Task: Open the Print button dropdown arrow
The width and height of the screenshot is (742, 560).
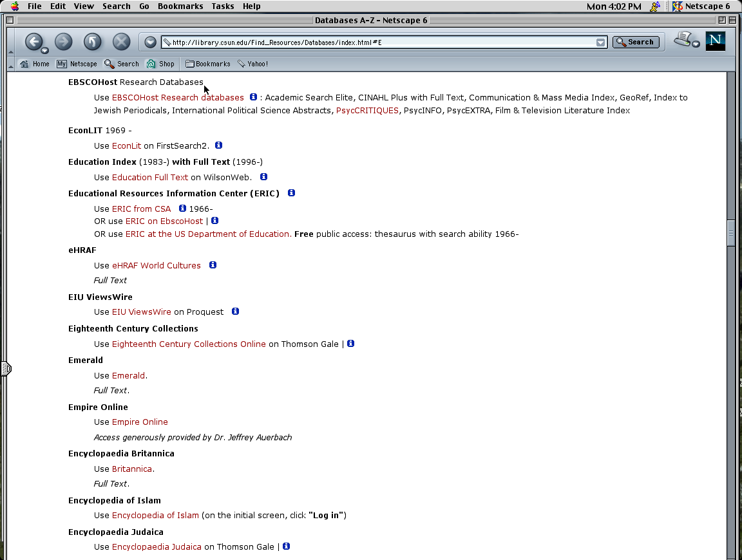Action: click(x=696, y=44)
